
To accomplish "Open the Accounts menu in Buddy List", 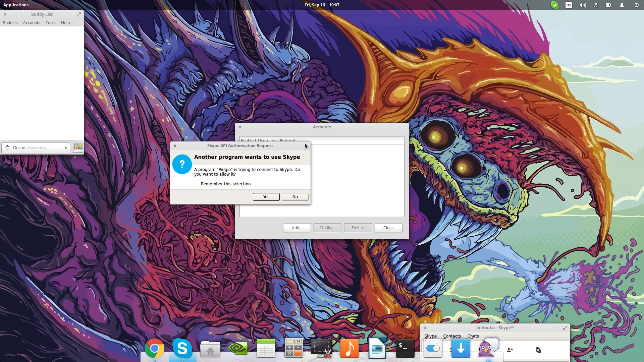I will click(32, 22).
